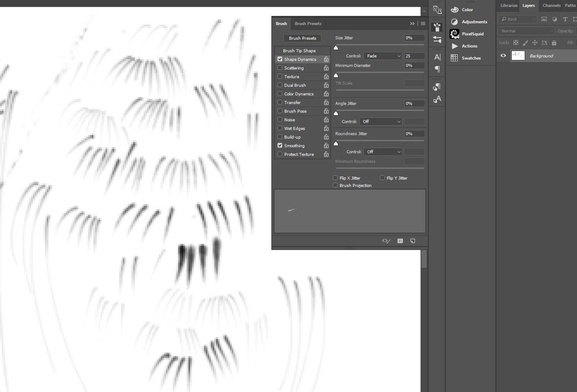Screen dimensions: 577x392
Task: Enable the Color Dynamics checkbox
Action: coord(280,94)
